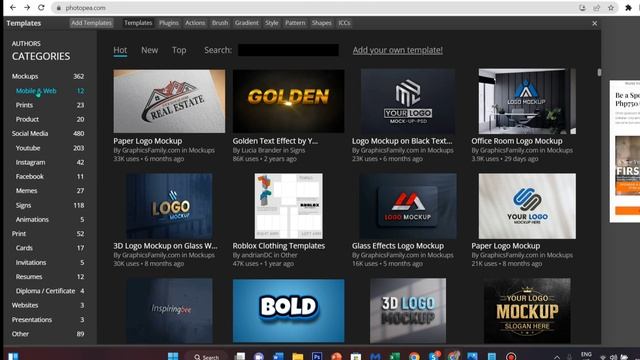Viewport: 640px width, 360px height.
Task: Open the BOLD text effect thumbnail
Action: tap(289, 310)
